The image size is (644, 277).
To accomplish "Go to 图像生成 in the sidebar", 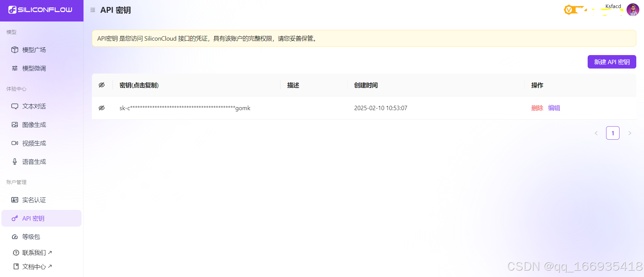I will pos(42,125).
